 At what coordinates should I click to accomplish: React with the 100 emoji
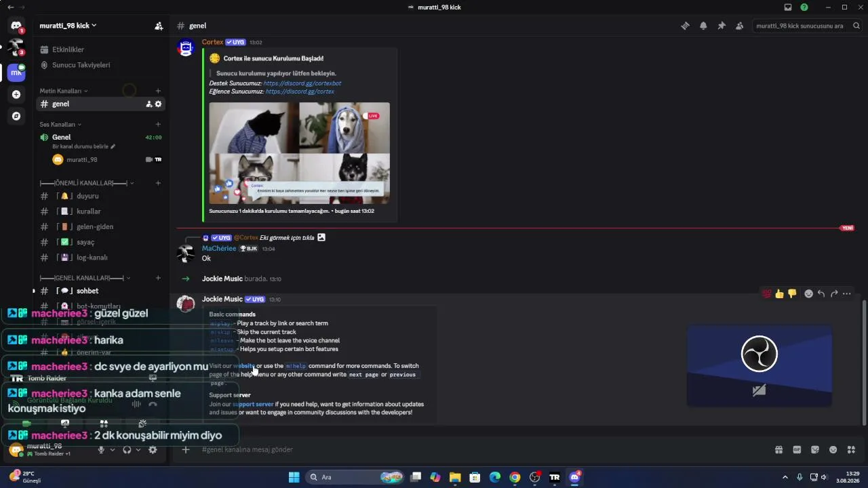(x=767, y=293)
